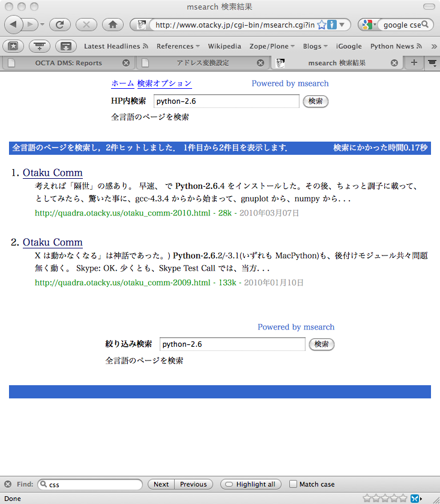Bookmark this page with the star icon
Image resolution: width=440 pixels, height=504 pixels.
pyautogui.click(x=321, y=25)
